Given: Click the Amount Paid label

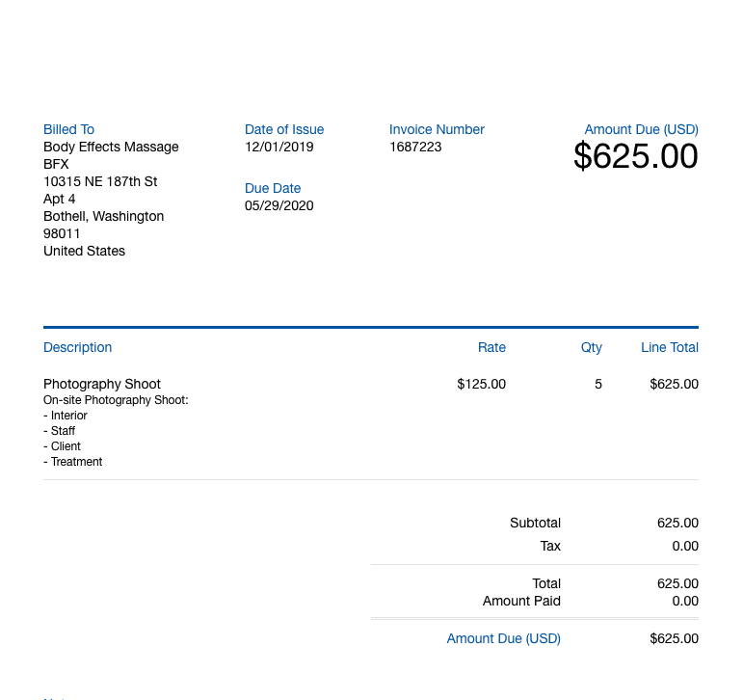Looking at the screenshot, I should pos(521,601).
